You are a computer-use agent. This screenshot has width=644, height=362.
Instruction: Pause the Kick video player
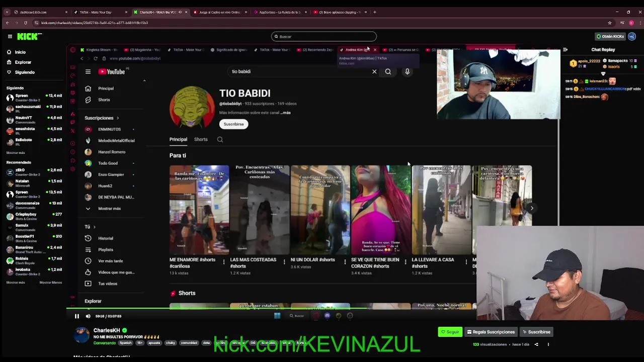tap(76, 316)
